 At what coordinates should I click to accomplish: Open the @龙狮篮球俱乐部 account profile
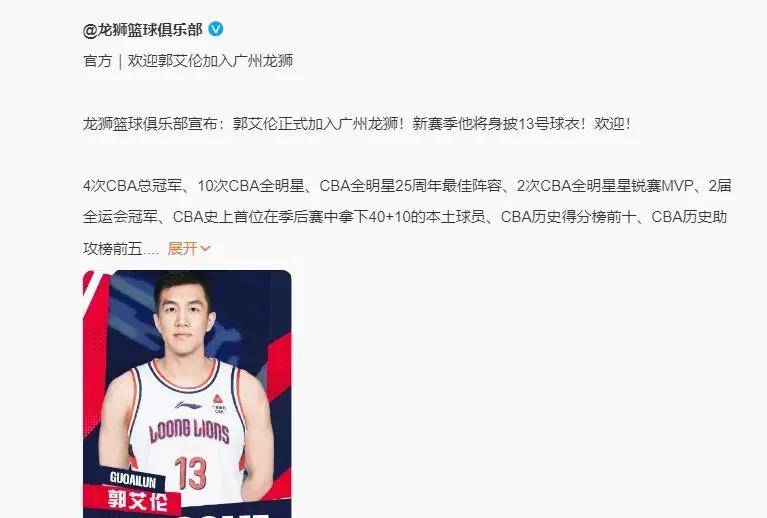tap(142, 30)
